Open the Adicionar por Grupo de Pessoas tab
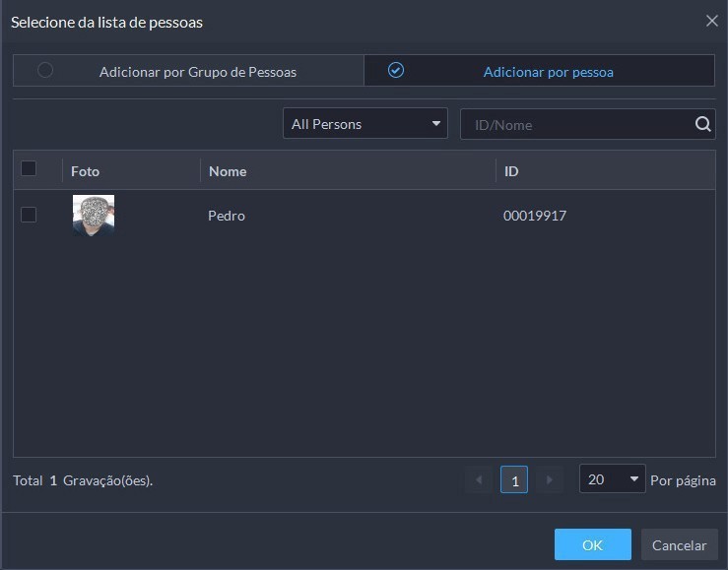 point(188,71)
